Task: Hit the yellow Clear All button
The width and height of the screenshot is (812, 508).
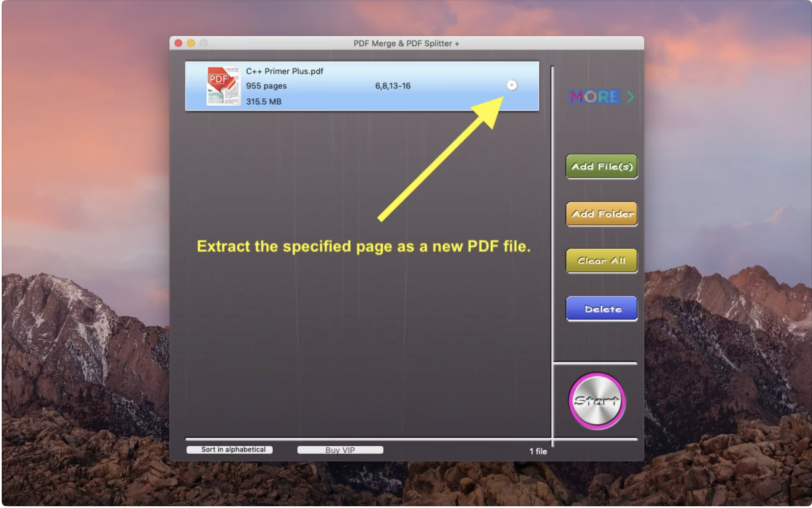Action: click(601, 261)
